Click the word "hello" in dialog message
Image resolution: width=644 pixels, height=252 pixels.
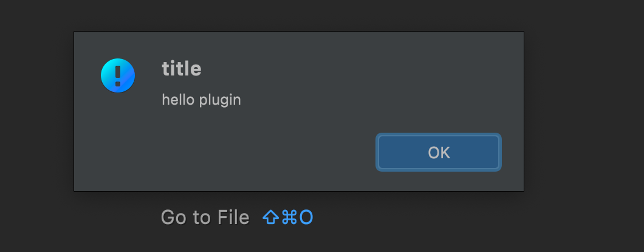(178, 99)
